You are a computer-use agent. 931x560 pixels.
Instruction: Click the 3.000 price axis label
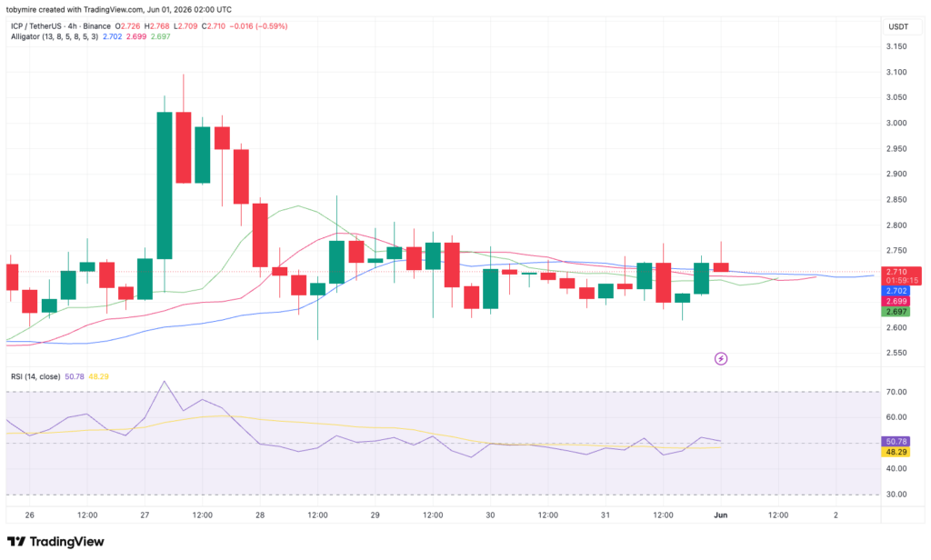coord(896,124)
